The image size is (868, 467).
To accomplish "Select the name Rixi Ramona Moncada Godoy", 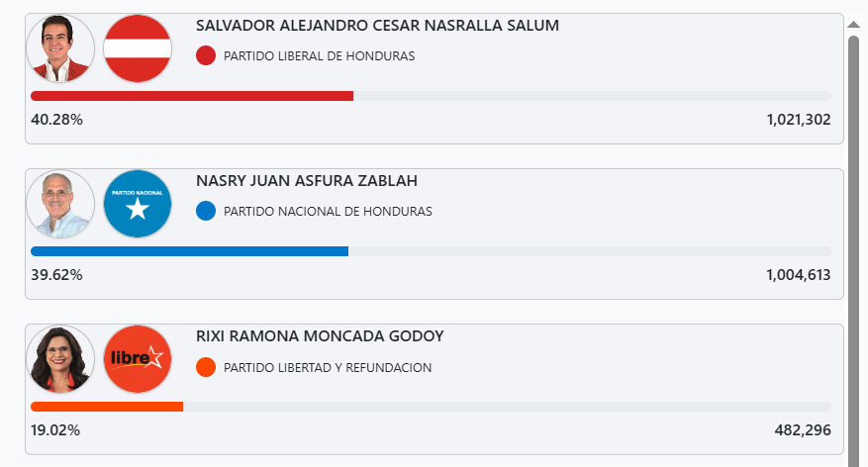I will tap(320, 336).
